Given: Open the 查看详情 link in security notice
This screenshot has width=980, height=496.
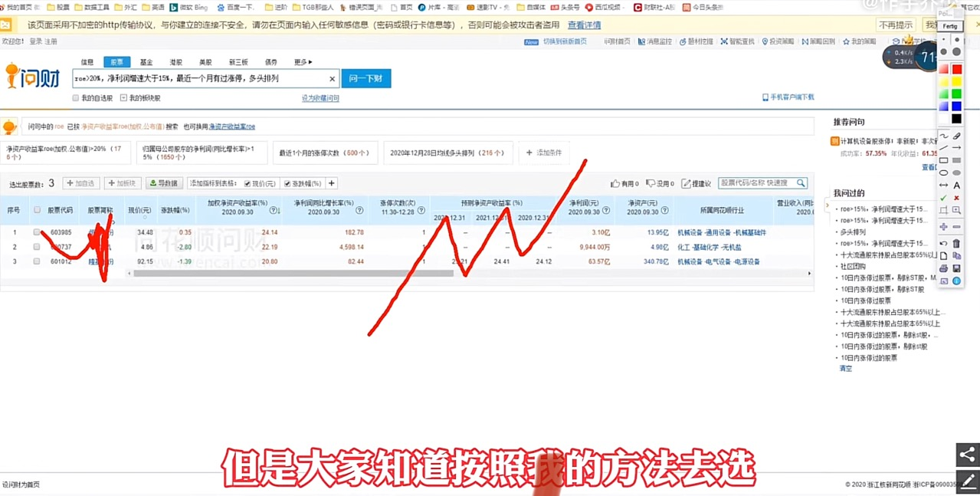Looking at the screenshot, I should [x=584, y=25].
